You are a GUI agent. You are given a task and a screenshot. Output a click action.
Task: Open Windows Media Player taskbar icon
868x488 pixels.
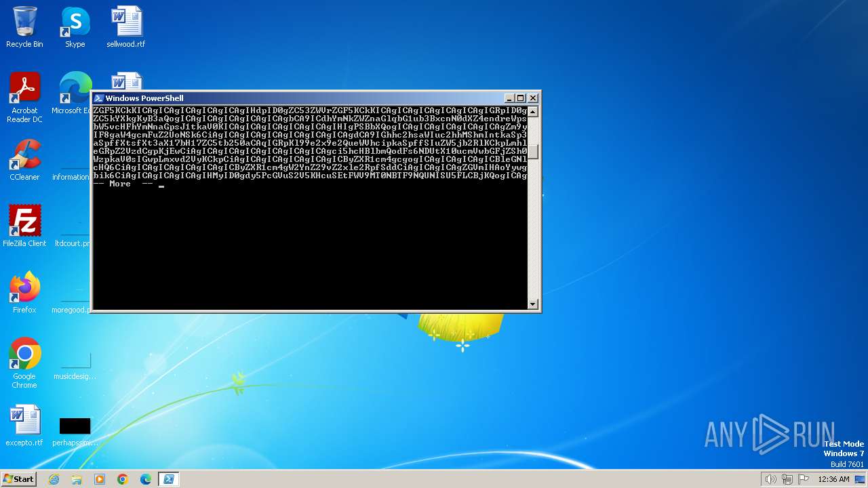[100, 479]
